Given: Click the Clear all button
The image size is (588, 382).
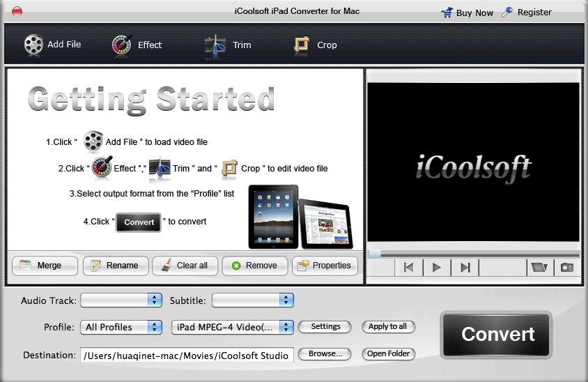Looking at the screenshot, I should [x=185, y=266].
